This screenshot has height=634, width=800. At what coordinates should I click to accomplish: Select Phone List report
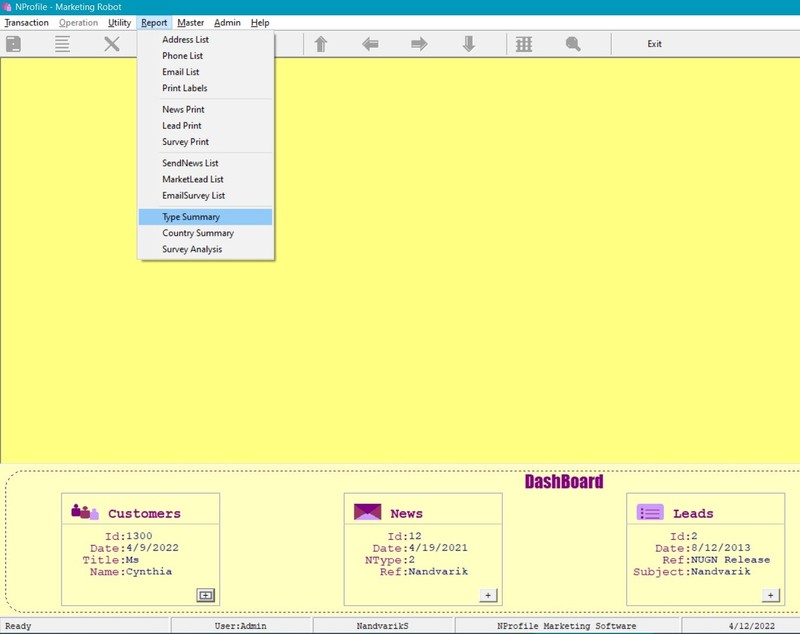[206, 56]
